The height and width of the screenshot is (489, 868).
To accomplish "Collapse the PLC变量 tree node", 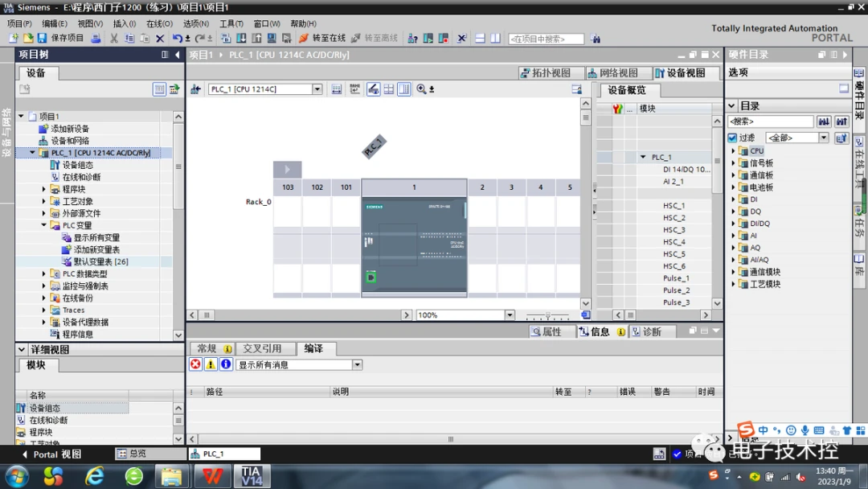I will coord(43,225).
